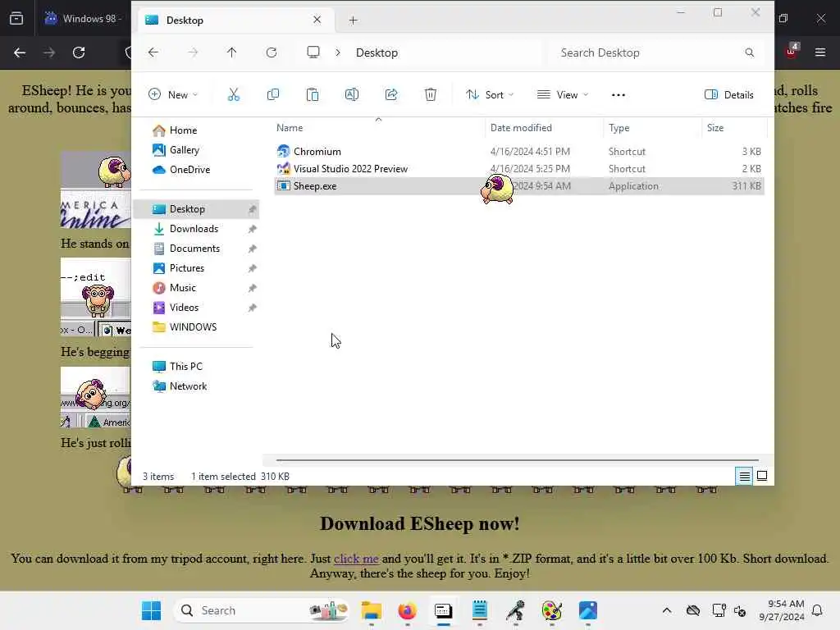Open File Explorer from the taskbar
The width and height of the screenshot is (840, 630).
(372, 610)
